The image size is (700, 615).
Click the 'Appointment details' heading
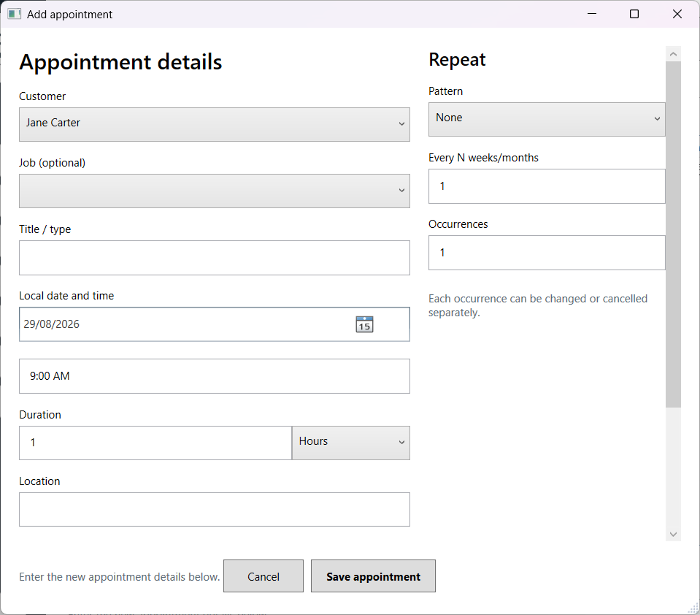[120, 61]
